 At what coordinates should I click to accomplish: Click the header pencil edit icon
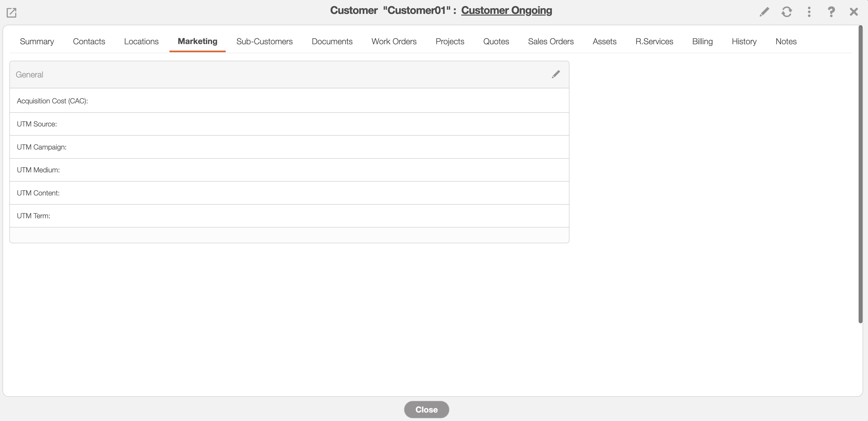764,12
